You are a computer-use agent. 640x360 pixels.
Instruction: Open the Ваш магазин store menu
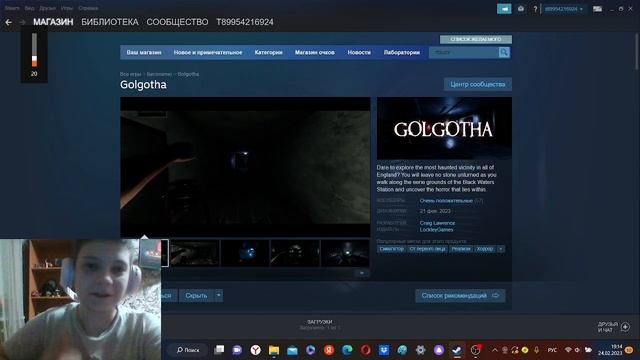(144, 52)
